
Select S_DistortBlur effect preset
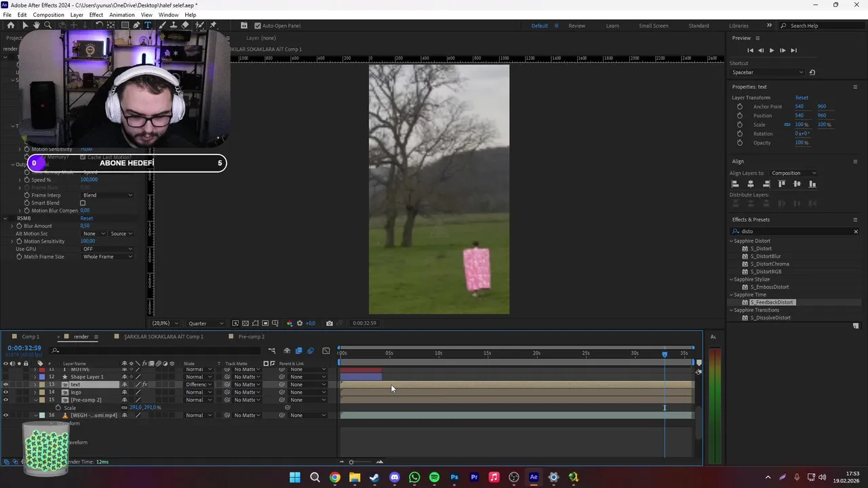pyautogui.click(x=766, y=256)
